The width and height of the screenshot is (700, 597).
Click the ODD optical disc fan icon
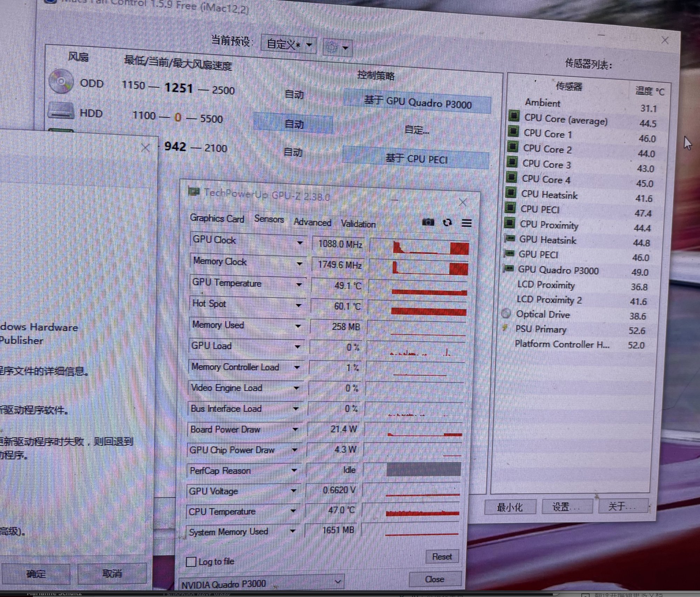(61, 82)
